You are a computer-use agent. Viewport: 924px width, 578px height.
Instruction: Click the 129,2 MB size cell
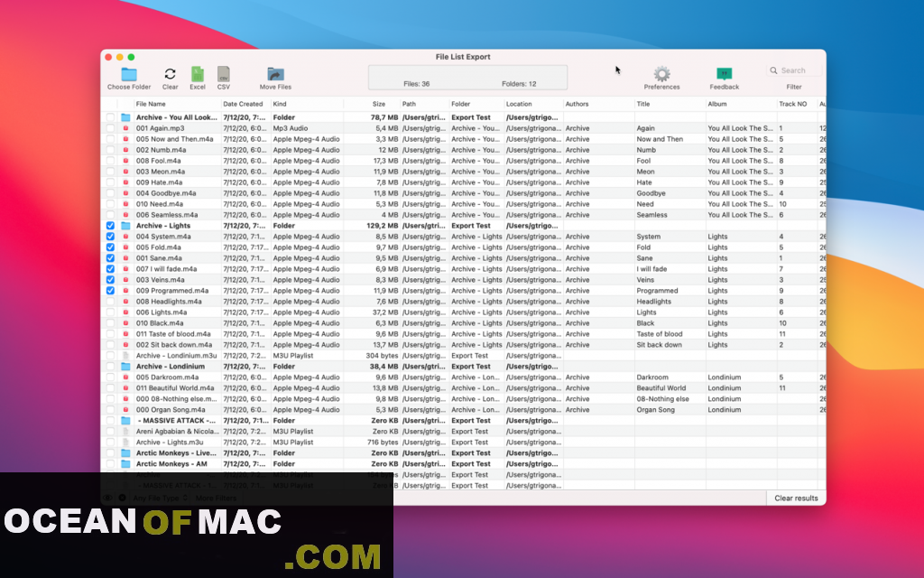[382, 226]
